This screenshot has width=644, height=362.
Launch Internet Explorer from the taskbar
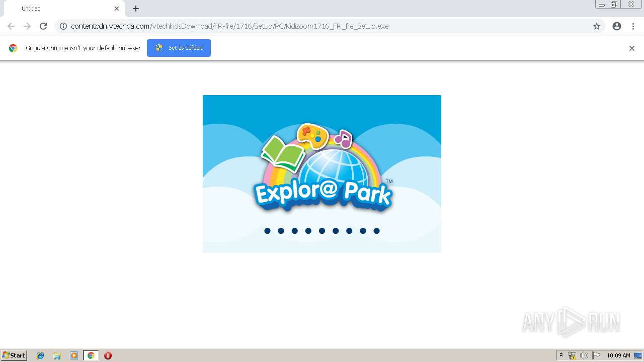40,355
